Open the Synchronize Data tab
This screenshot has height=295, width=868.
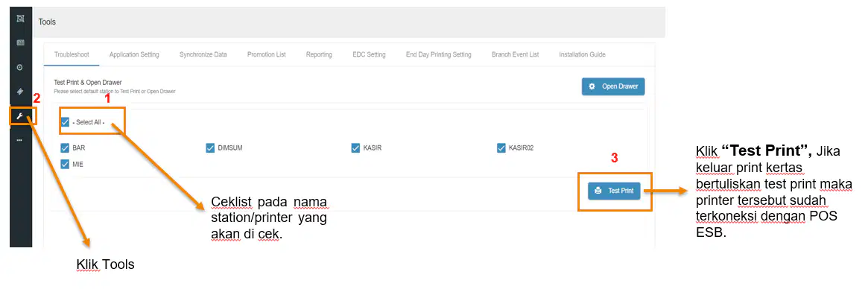click(x=203, y=55)
